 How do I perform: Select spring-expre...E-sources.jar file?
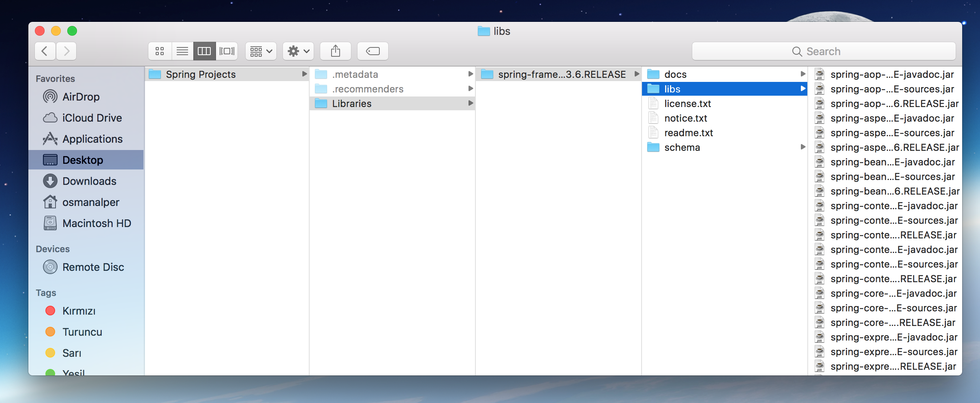[x=885, y=352]
